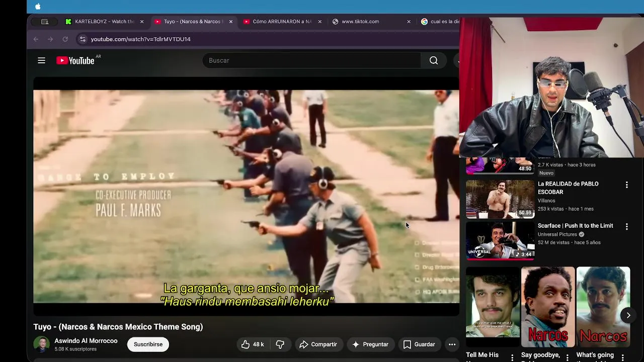This screenshot has width=644, height=362.
Task: Click Guardar save button
Action: click(419, 344)
